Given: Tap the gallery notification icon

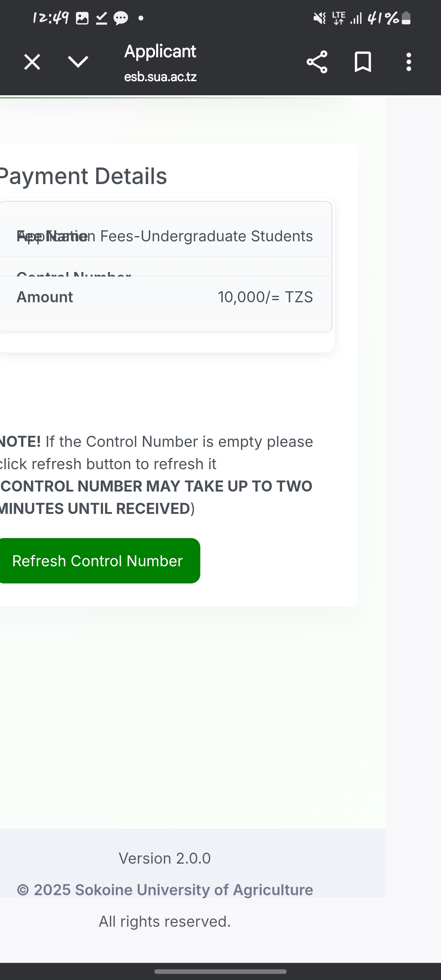Looking at the screenshot, I should 82,18.
